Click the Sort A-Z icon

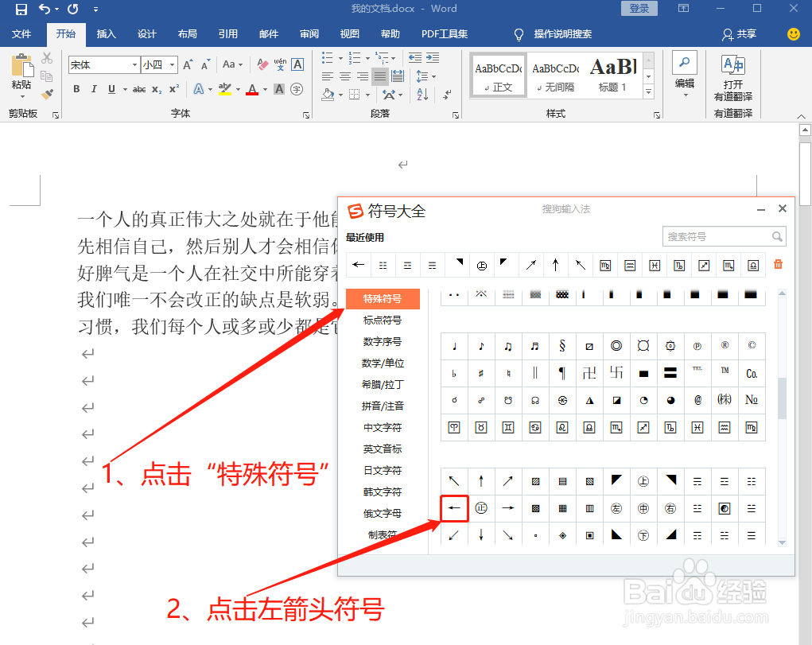[422, 95]
